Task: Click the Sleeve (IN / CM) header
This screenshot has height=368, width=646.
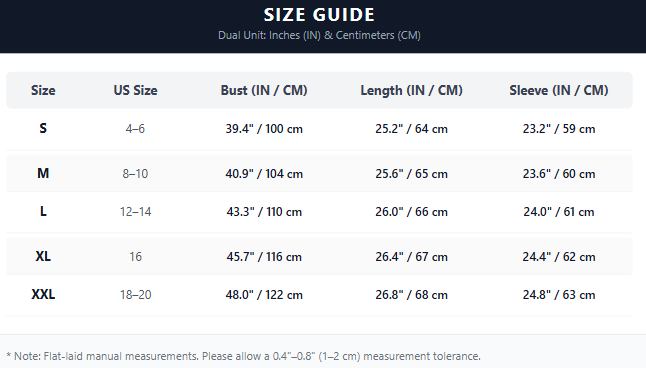Action: [559, 90]
